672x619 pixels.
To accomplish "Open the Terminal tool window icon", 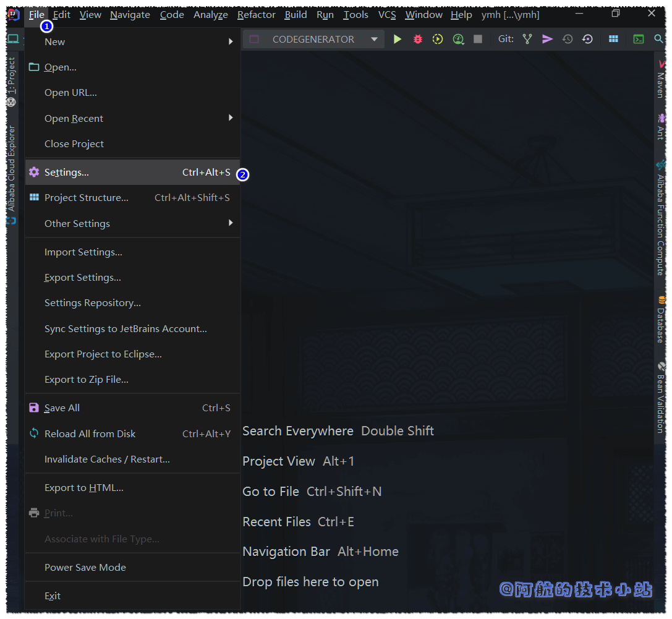I will pyautogui.click(x=638, y=38).
